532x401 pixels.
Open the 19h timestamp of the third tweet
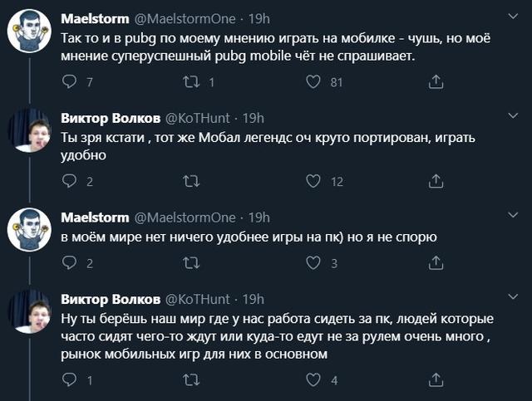pyautogui.click(x=259, y=218)
